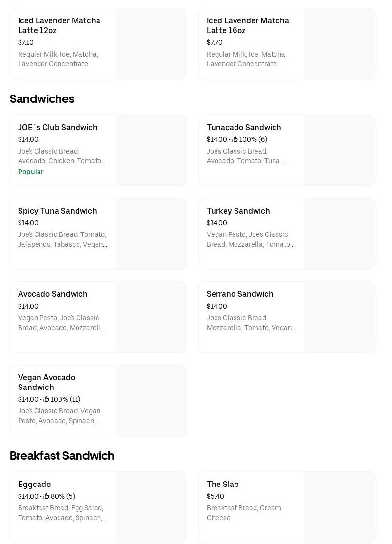392x544 pixels.
Task: Click thumbs-up rating icon on Eggcado
Action: coord(46,496)
